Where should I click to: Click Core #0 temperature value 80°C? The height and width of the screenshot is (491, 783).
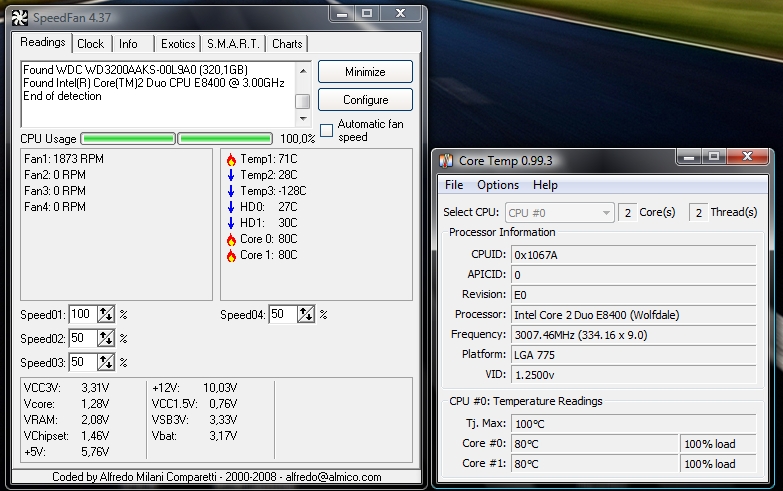point(594,444)
